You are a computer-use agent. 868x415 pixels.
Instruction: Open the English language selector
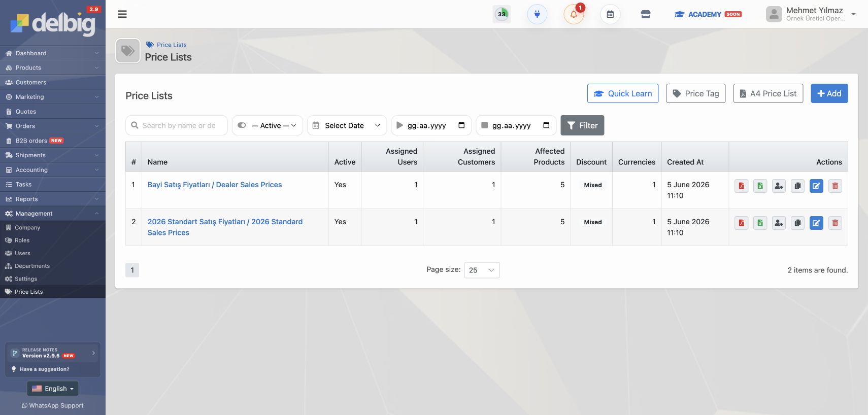pyautogui.click(x=53, y=389)
